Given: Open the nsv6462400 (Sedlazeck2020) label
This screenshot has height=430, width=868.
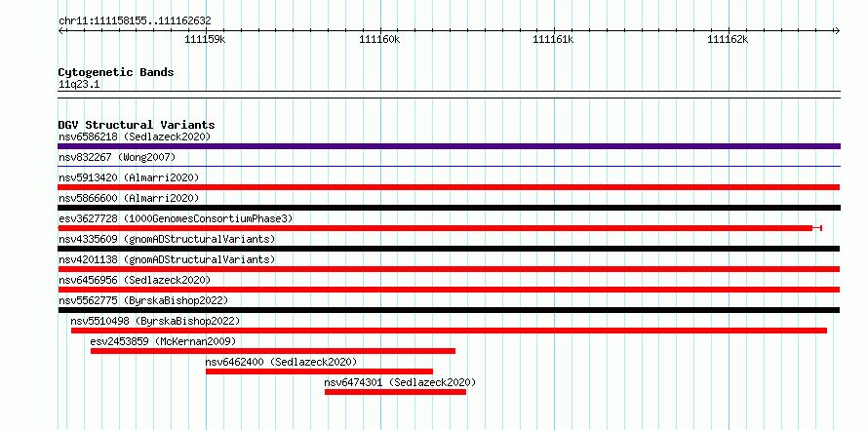Looking at the screenshot, I should [x=281, y=362].
